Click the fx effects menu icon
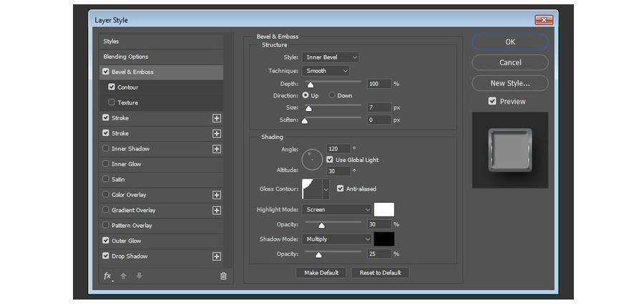This screenshot has height=306, width=644. click(107, 276)
